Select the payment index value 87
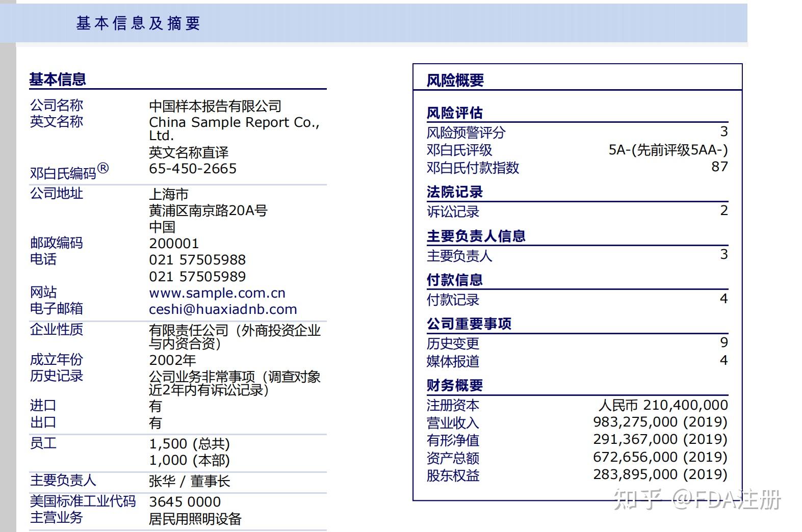The image size is (802, 532). click(720, 167)
